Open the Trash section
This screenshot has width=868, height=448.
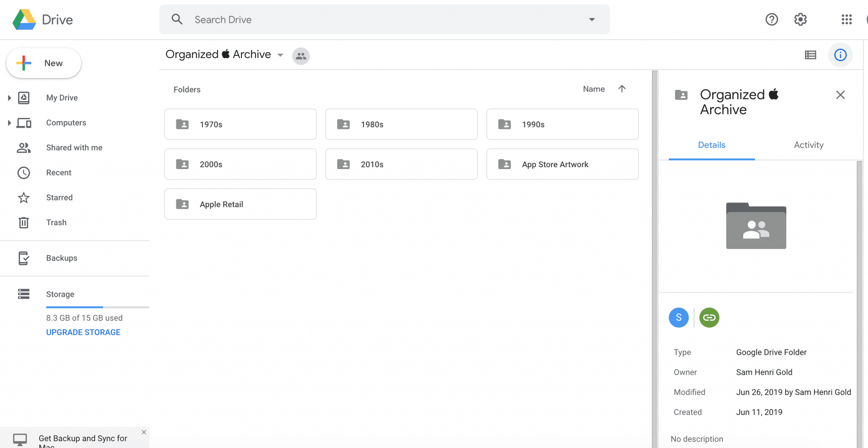click(56, 222)
